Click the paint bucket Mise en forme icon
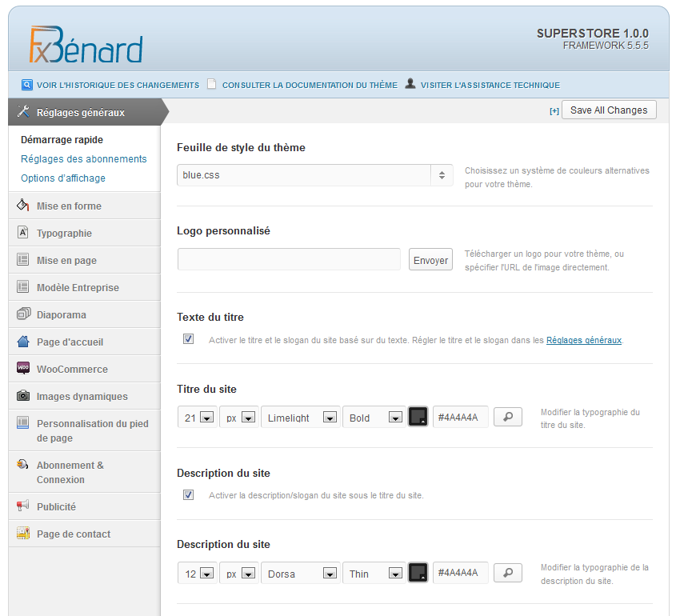Viewport: 676px width, 616px height. click(x=23, y=206)
